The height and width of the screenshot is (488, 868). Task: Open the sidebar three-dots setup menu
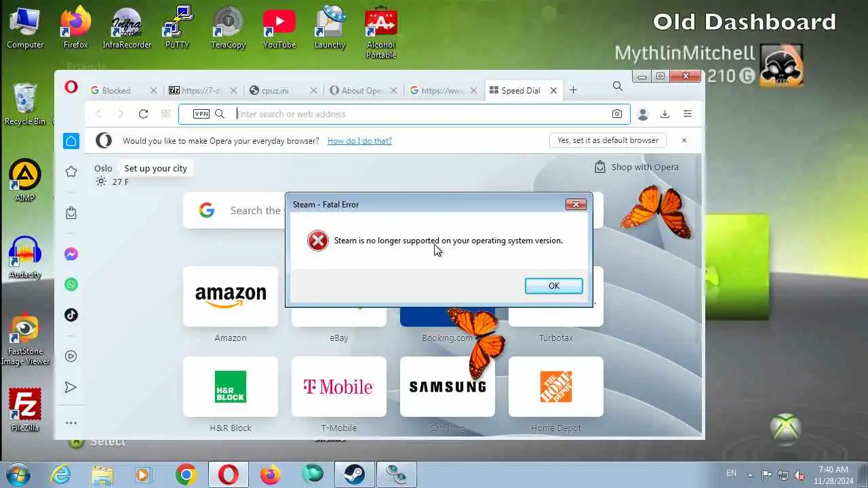[71, 423]
